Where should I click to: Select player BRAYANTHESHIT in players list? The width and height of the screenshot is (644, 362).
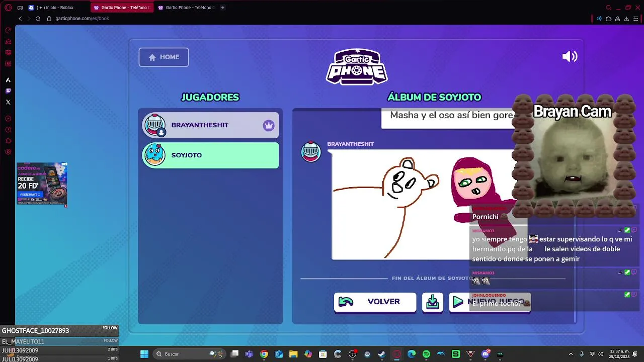click(210, 125)
